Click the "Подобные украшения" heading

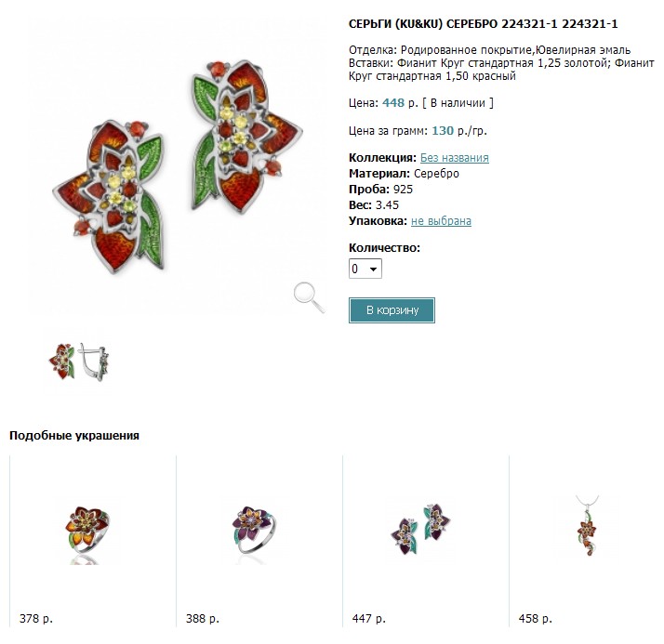tap(74, 435)
